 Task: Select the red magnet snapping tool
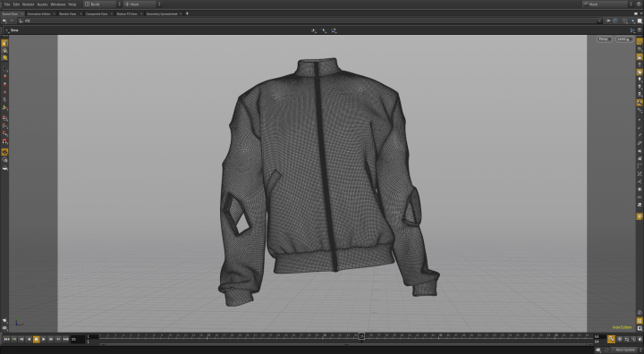pos(4,141)
